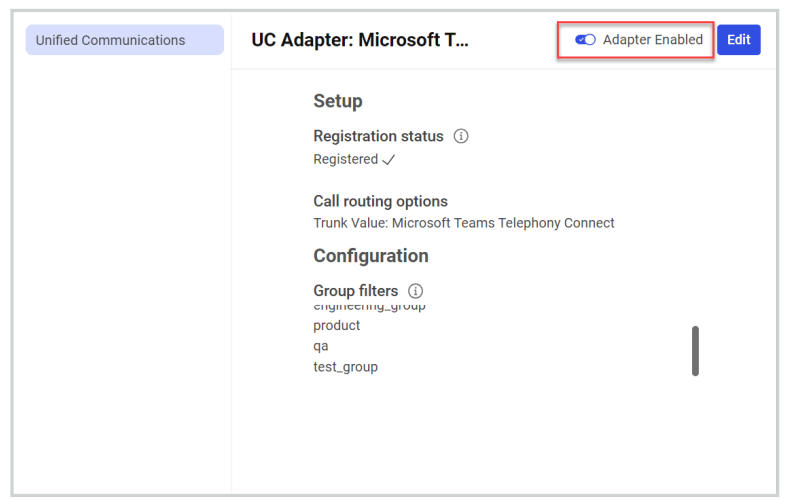This screenshot has height=500, width=786.
Task: Click the Group filters list scrollbar
Action: coord(695,351)
